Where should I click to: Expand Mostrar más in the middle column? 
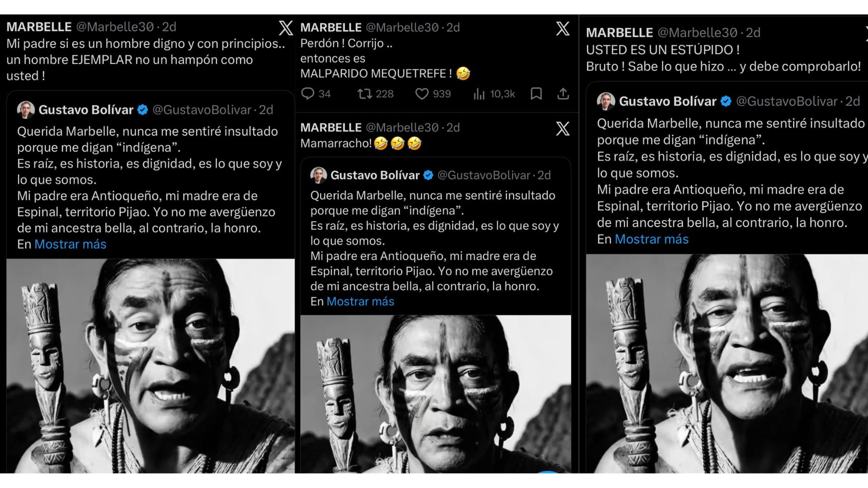pos(359,301)
